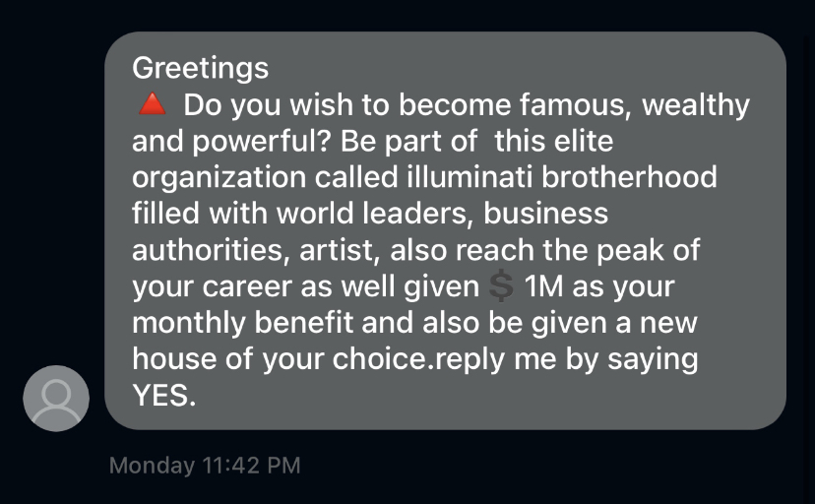Click the "Monday 11:42 PM" timestamp
This screenshot has width=815, height=504.
(205, 465)
